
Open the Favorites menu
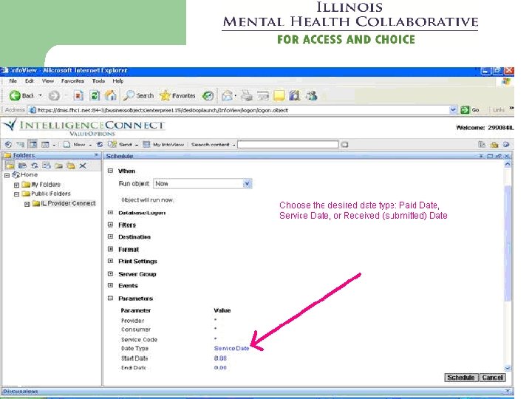pos(72,81)
